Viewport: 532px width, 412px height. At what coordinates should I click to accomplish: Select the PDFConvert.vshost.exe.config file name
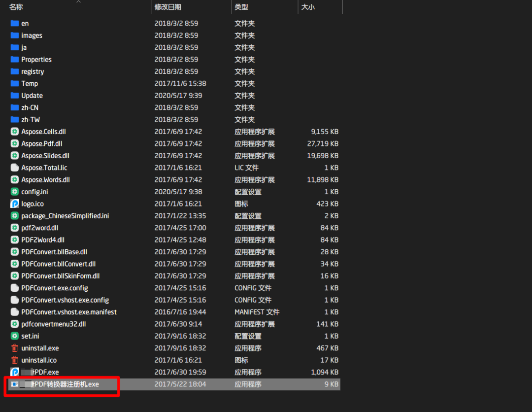[65, 300]
